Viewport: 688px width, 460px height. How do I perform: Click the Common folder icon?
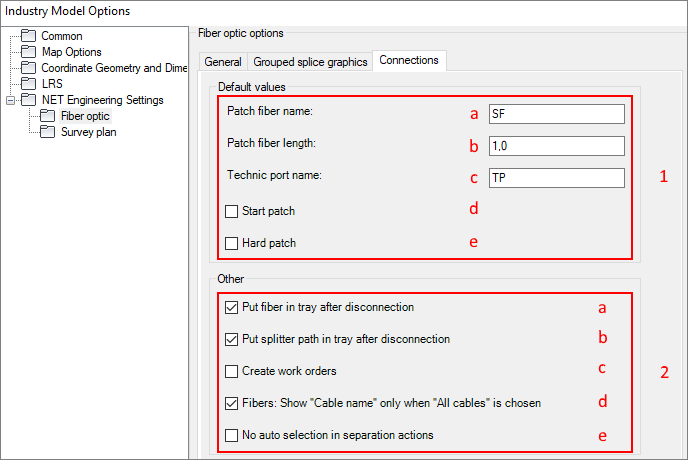click(29, 36)
